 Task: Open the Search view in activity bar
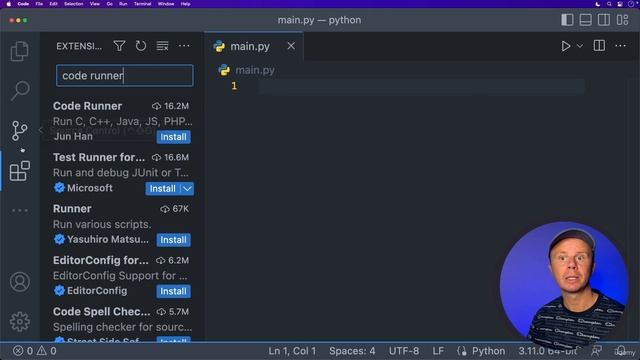[20, 91]
